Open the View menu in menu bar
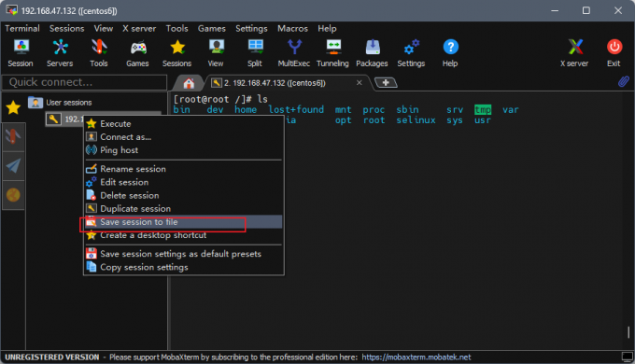The width and height of the screenshot is (635, 364). (x=104, y=28)
